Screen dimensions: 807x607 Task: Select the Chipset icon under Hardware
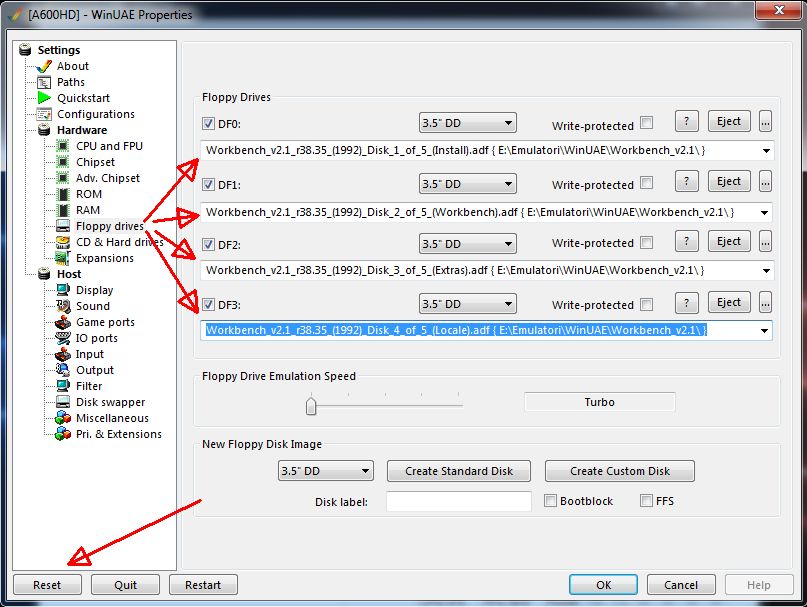tap(63, 162)
